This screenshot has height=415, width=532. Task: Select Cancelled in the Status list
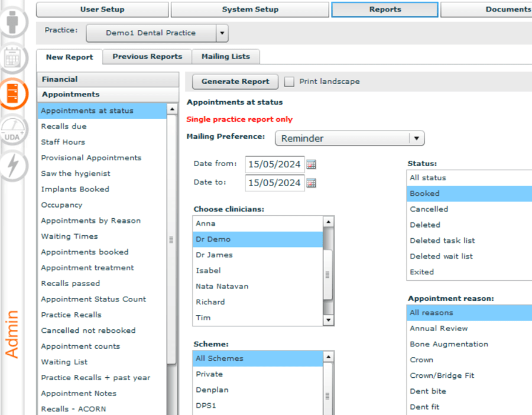[x=429, y=209]
